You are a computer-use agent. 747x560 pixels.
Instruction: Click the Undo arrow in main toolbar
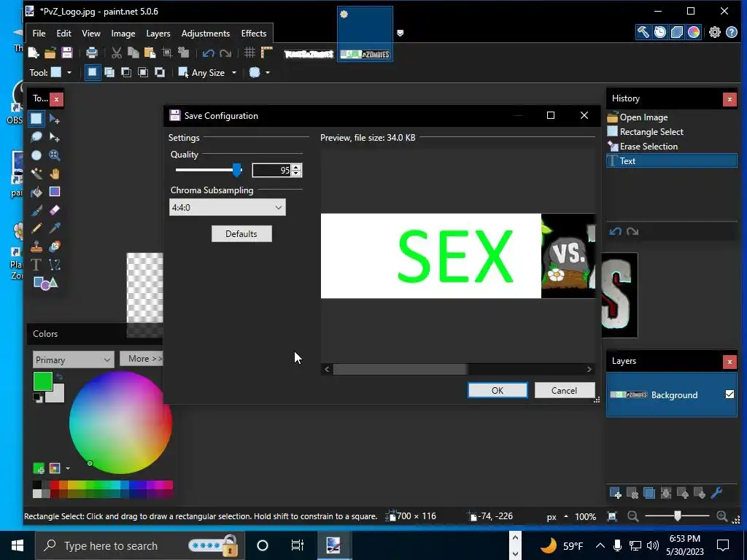click(208, 52)
